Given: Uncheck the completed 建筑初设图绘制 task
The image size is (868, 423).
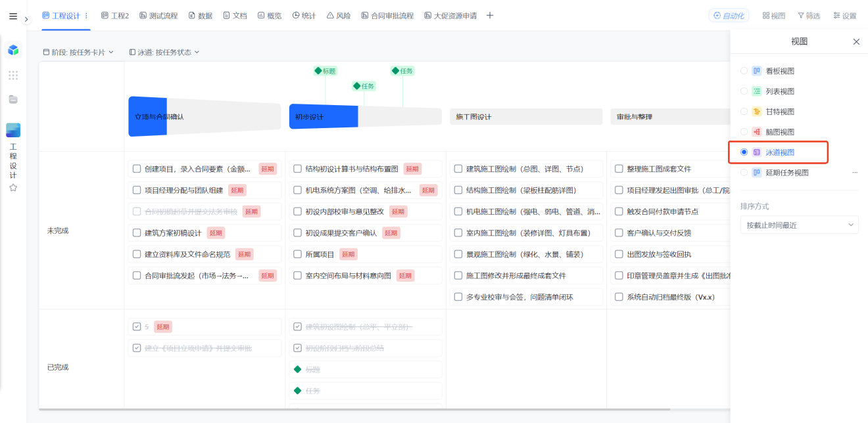Looking at the screenshot, I should [x=298, y=326].
